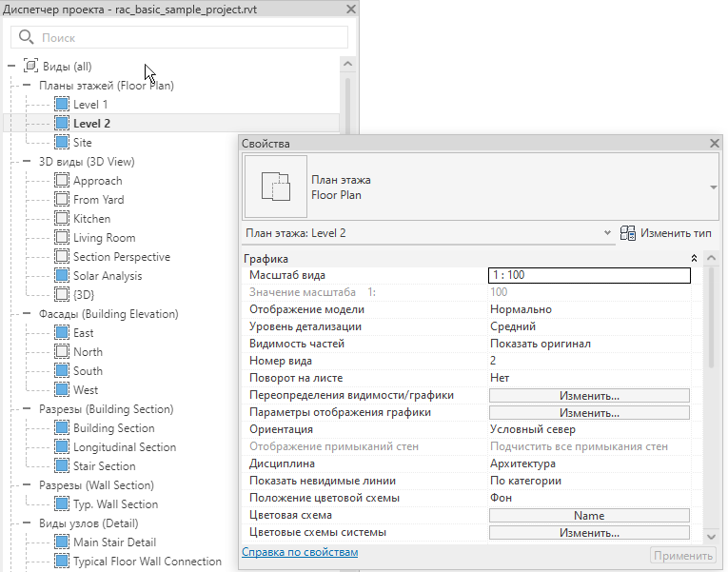Click the Building Section view icon

62,427
